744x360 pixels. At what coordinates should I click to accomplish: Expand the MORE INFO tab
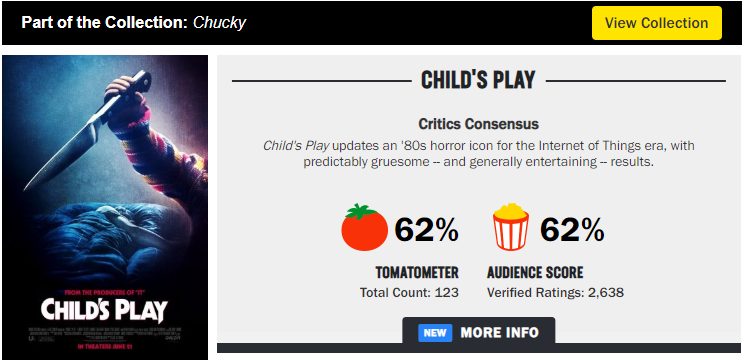coord(478,331)
